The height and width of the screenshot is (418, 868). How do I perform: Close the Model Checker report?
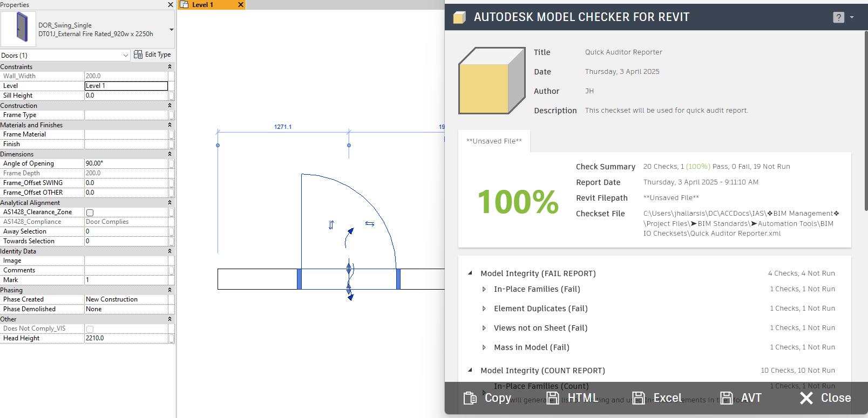[x=825, y=398]
